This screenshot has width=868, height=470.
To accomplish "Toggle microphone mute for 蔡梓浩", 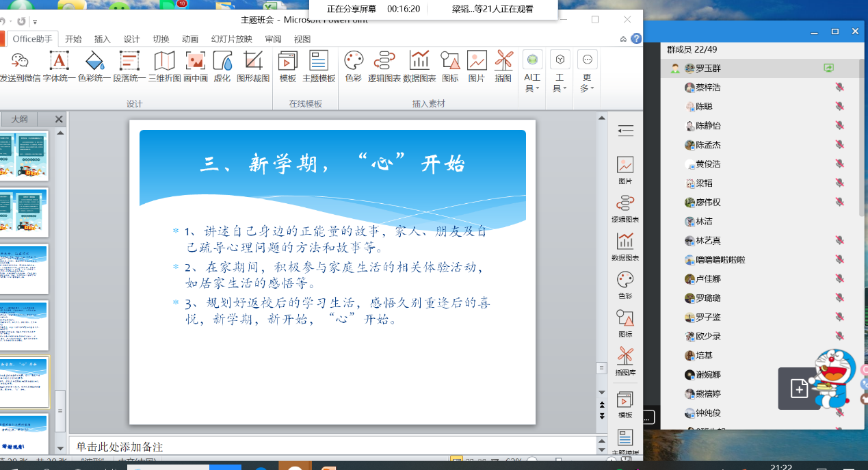I will point(839,88).
